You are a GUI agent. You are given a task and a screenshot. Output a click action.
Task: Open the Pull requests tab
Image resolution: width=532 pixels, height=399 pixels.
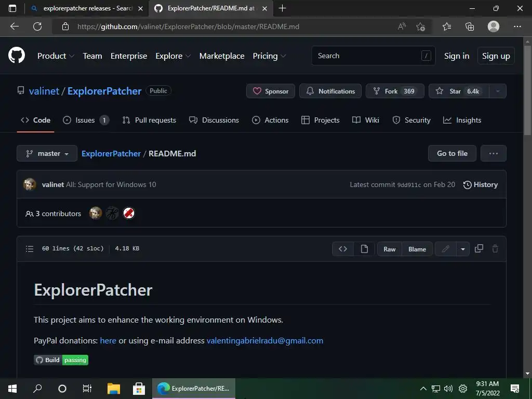pos(149,120)
